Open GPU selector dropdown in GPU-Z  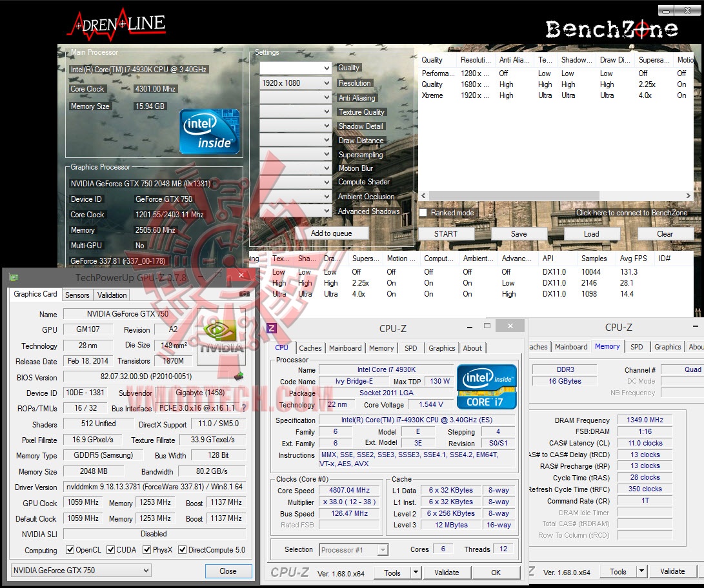click(x=81, y=571)
